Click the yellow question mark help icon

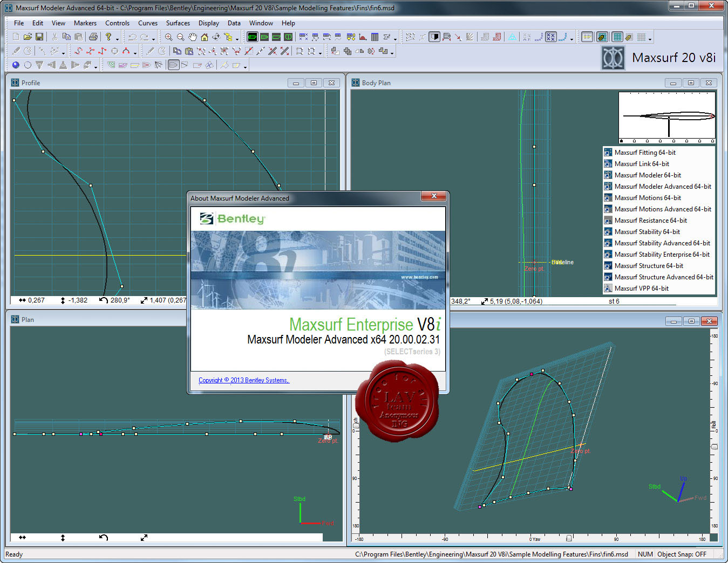click(x=108, y=37)
